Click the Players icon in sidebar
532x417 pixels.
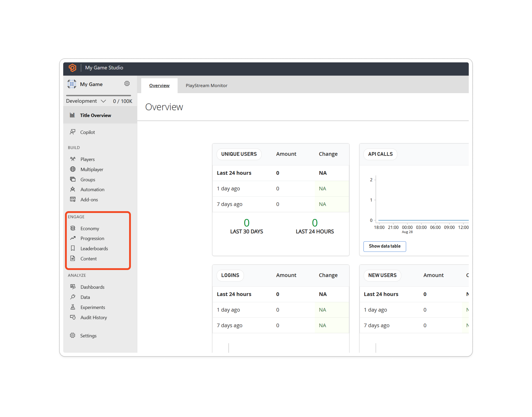(73, 159)
